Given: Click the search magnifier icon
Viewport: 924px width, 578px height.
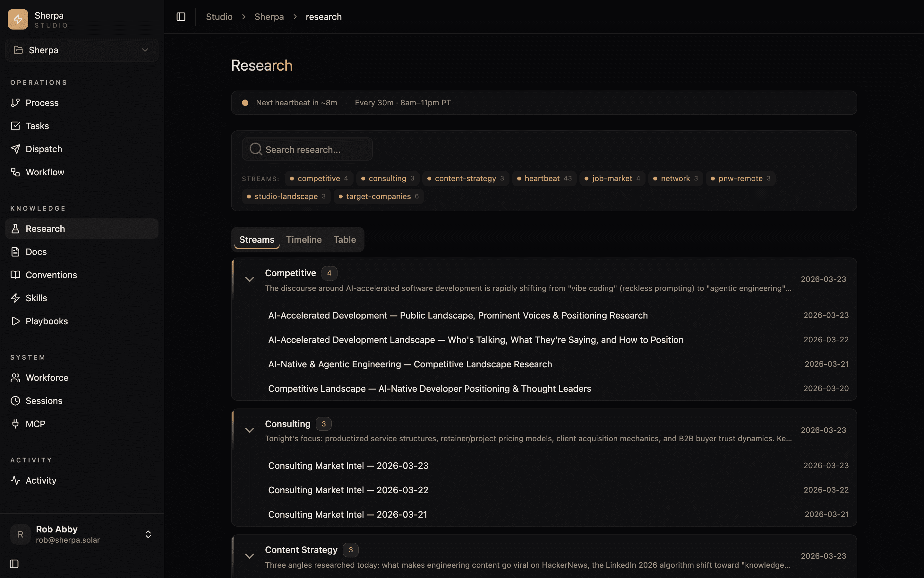Looking at the screenshot, I should point(255,149).
